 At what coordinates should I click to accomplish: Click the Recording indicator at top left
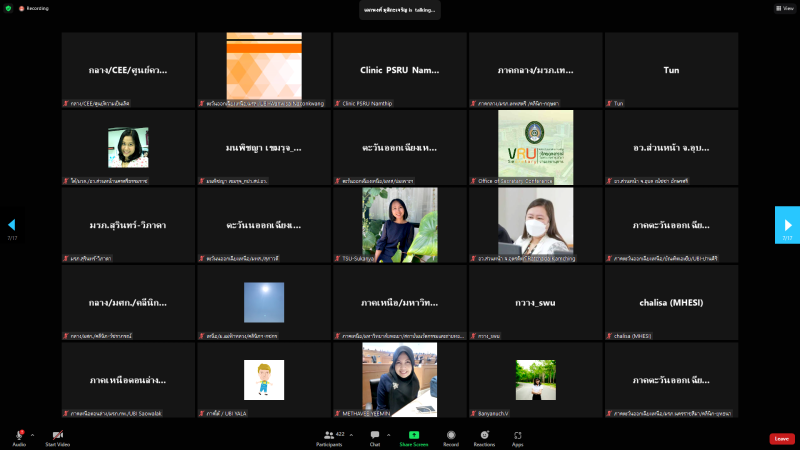(x=34, y=8)
